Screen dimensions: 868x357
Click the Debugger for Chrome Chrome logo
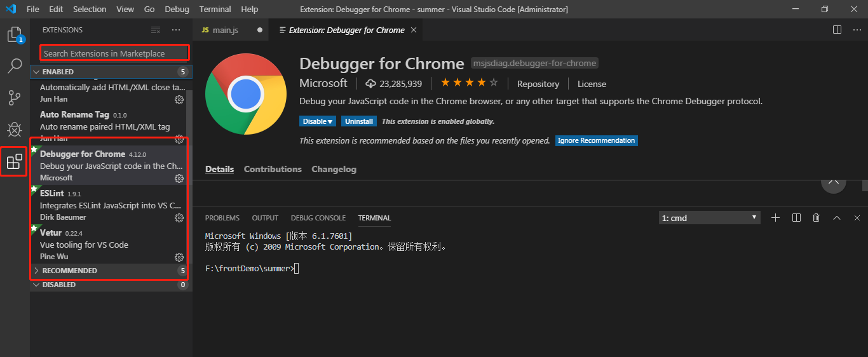(x=246, y=94)
